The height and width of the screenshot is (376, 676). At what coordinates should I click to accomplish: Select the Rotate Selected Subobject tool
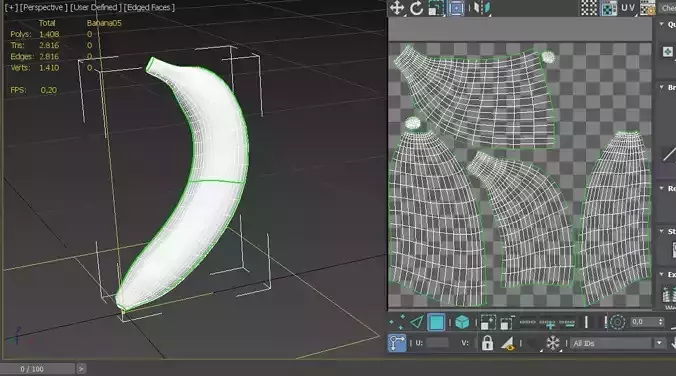[x=416, y=8]
